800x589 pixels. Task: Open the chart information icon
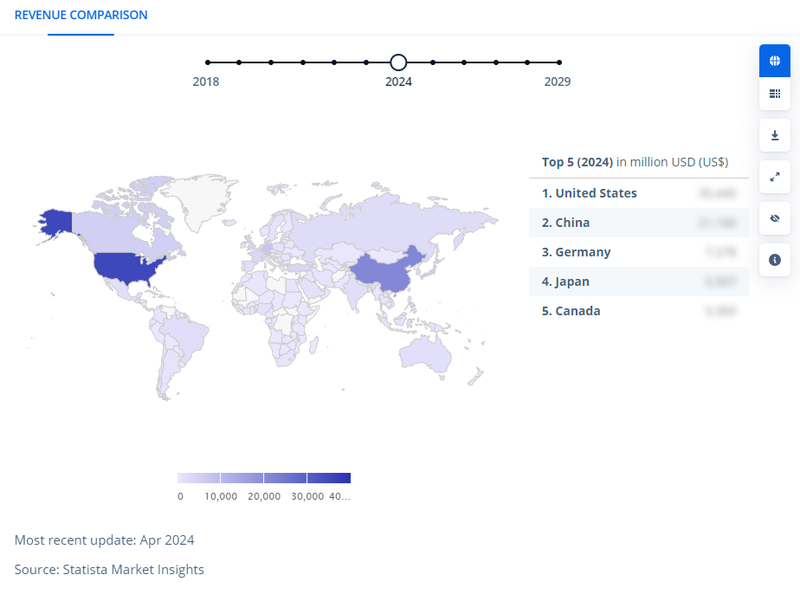coord(774,260)
